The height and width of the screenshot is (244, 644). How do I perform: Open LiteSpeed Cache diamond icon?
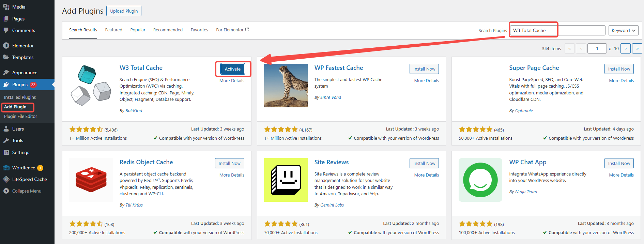(6, 179)
